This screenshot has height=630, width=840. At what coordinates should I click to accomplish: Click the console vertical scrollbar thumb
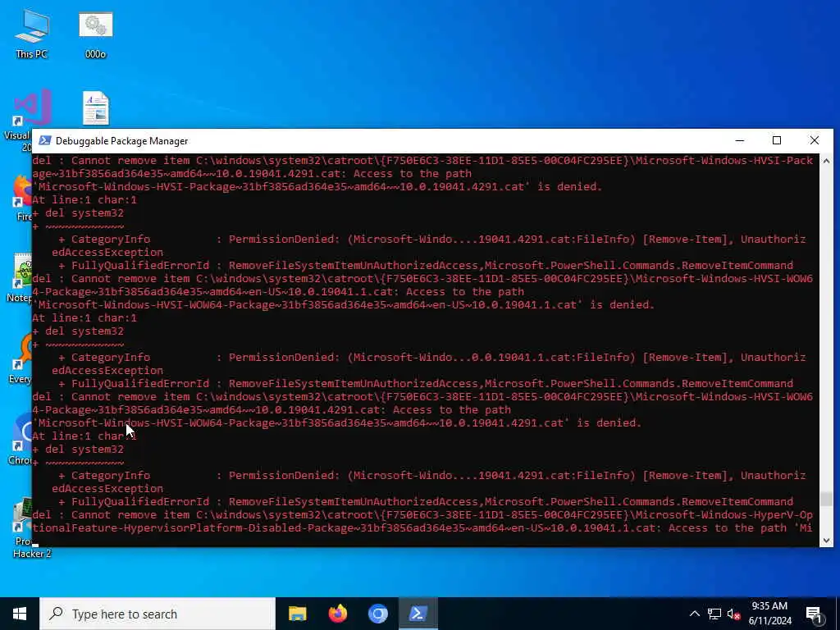point(826,499)
